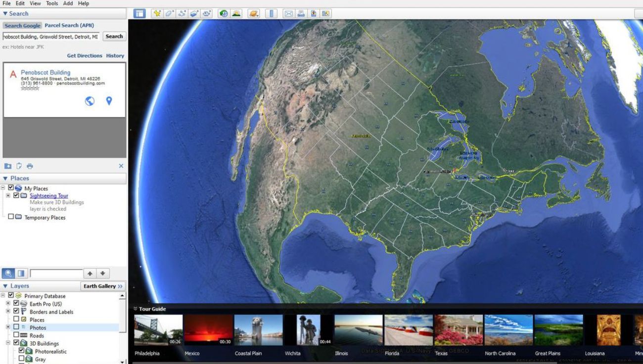
Task: Check the Temporary Places checkbox
Action: (x=11, y=217)
